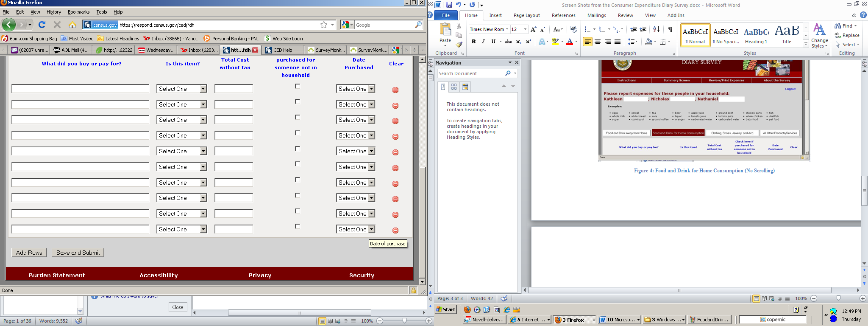Toggle the show paragraph marks icon

(x=670, y=29)
